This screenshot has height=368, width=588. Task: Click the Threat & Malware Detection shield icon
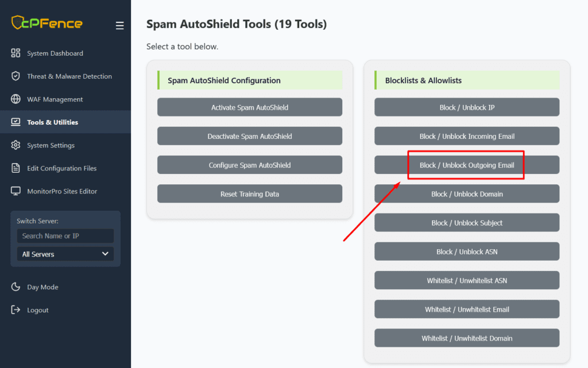[x=16, y=76]
